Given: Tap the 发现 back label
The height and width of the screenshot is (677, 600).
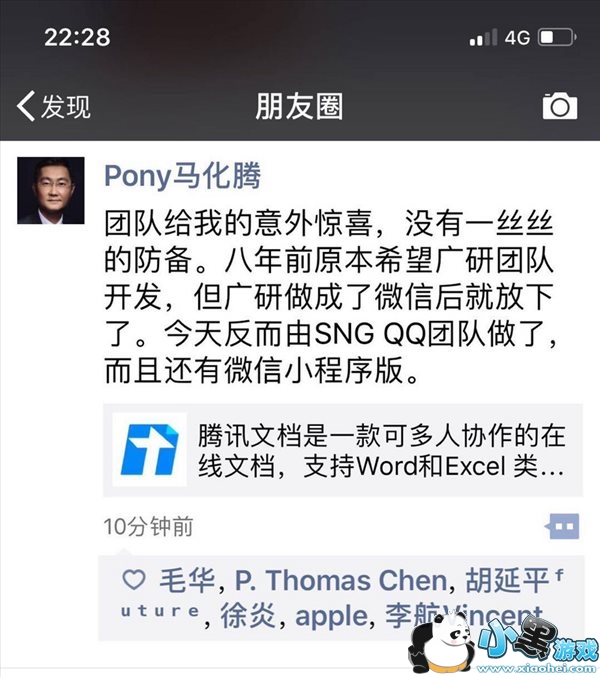Looking at the screenshot, I should 66,106.
